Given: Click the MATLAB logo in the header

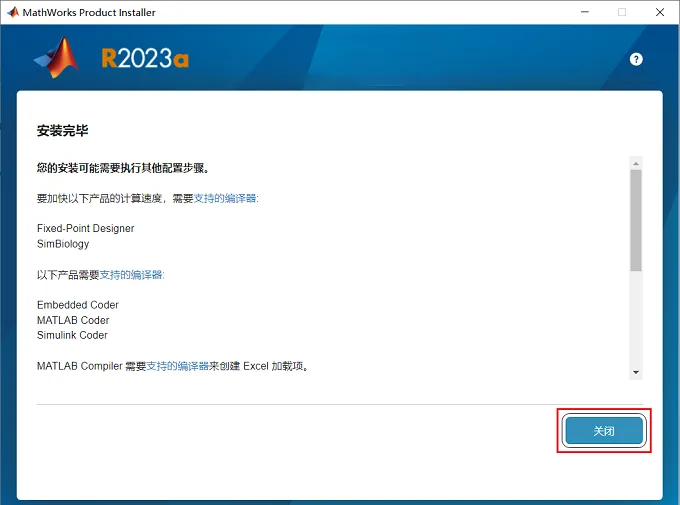Looking at the screenshot, I should [56, 58].
